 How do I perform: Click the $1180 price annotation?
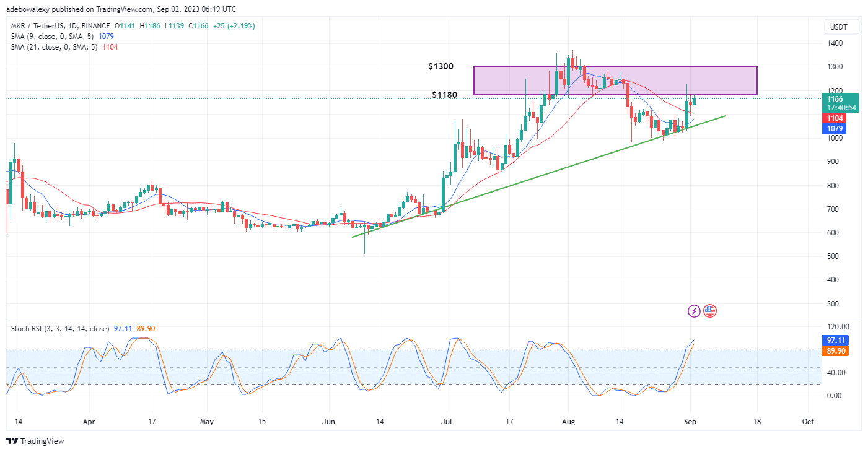[x=444, y=95]
